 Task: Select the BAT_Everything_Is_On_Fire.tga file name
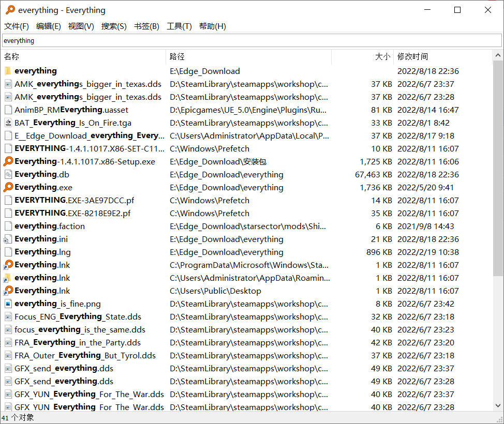[x=72, y=123]
